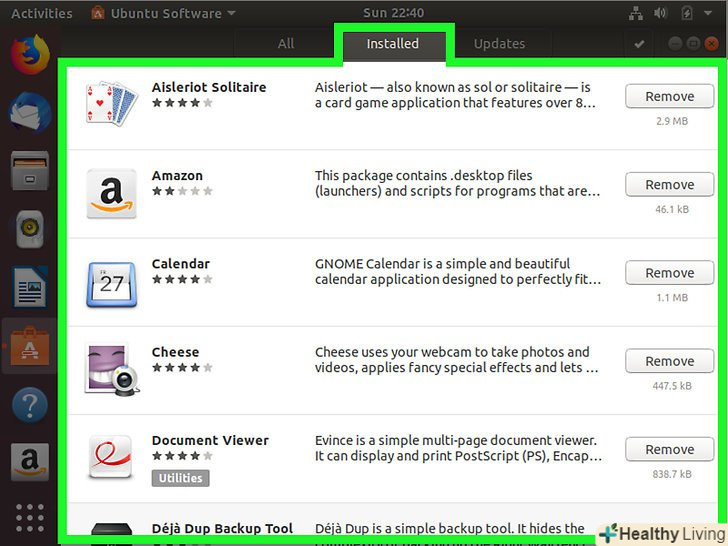Viewport: 728px width, 546px height.
Task: Open the volume indicator in top bar
Action: pos(660,13)
